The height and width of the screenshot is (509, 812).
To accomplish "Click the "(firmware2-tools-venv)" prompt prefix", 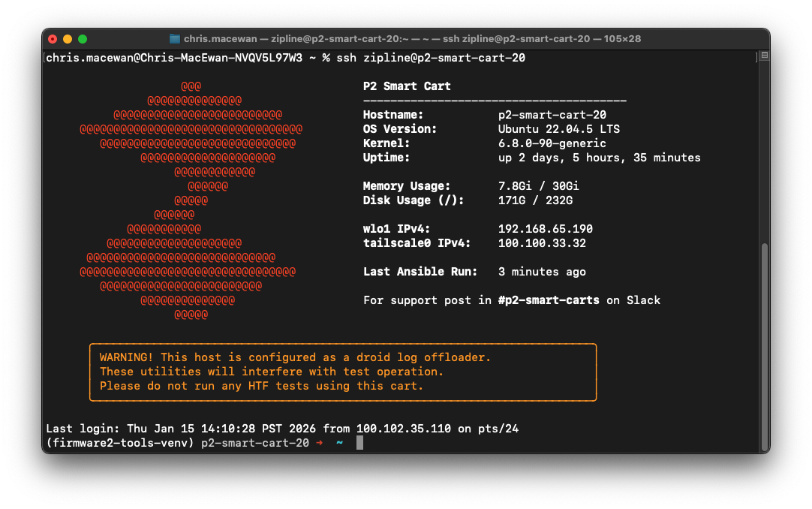I will click(x=120, y=443).
